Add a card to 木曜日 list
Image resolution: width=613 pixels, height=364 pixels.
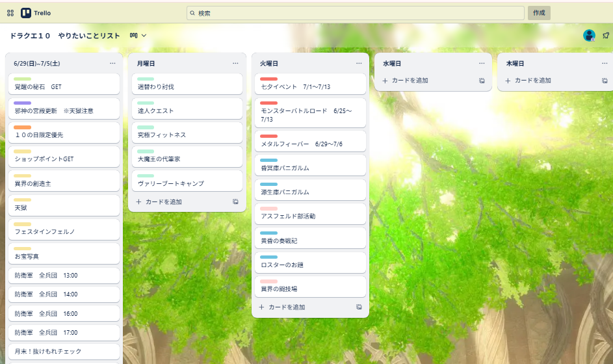(528, 80)
